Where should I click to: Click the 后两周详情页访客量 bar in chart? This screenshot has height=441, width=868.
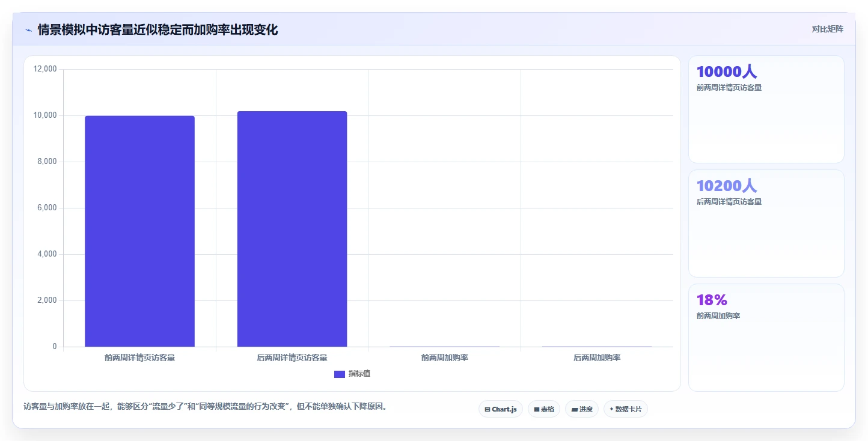pyautogui.click(x=292, y=229)
